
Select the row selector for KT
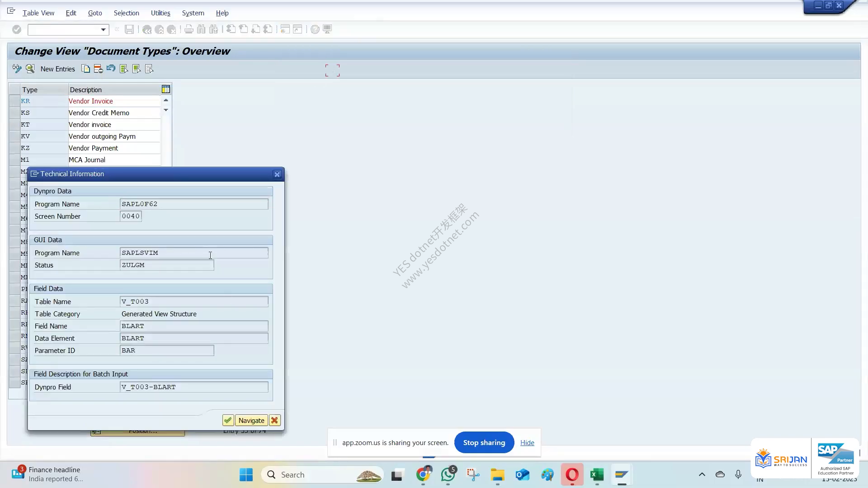(14, 125)
